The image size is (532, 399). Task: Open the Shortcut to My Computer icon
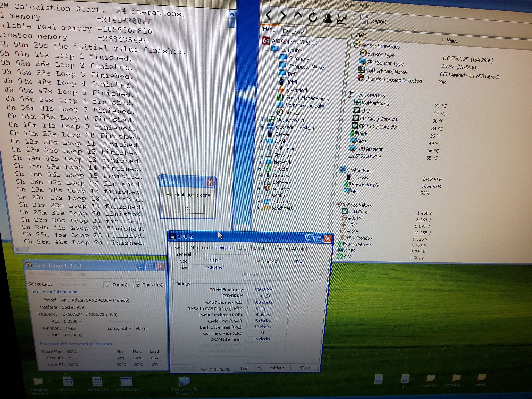[x=184, y=385]
